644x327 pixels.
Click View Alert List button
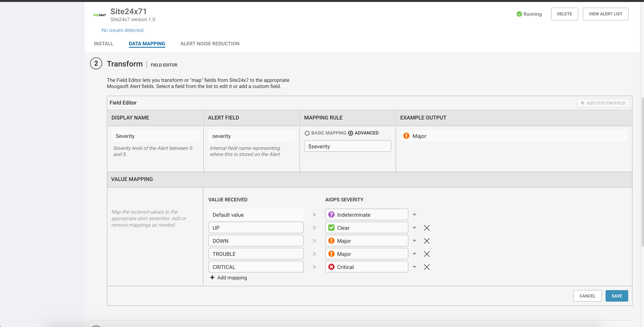tap(605, 14)
